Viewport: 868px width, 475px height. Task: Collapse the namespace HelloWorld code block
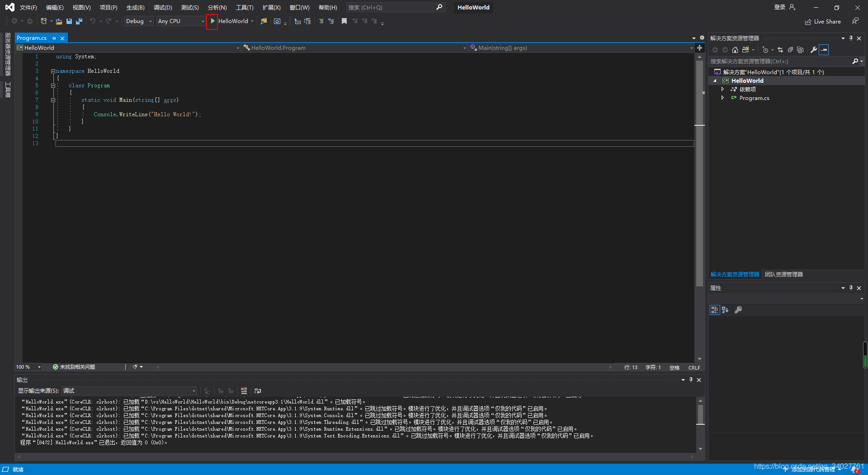pos(53,71)
